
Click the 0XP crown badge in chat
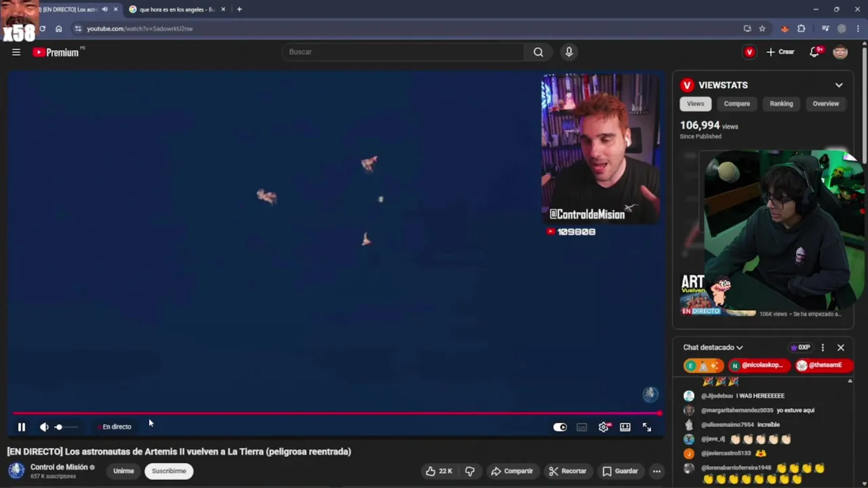point(800,348)
